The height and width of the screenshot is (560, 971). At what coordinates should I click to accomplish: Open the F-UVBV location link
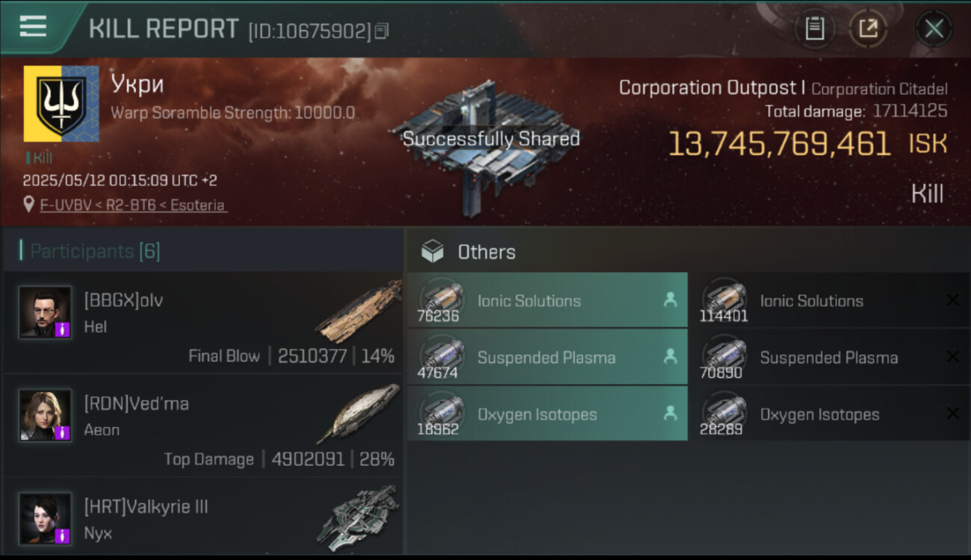[133, 205]
